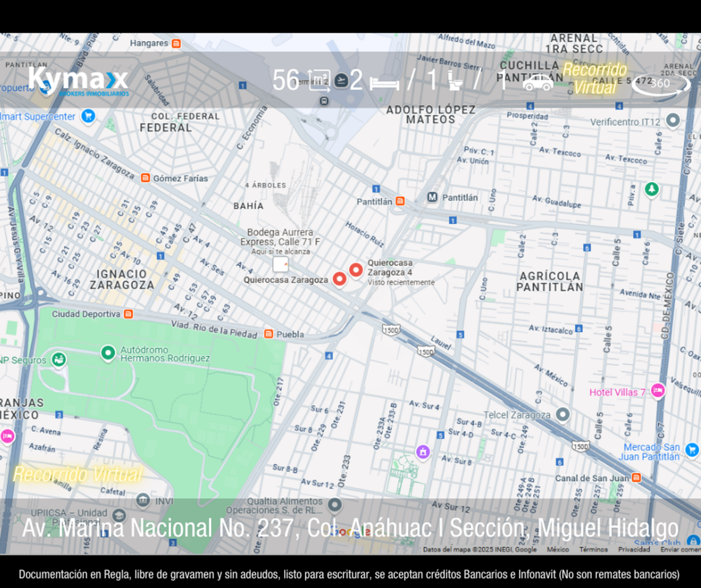Select the 'Alfredo del Mazo' street label
This screenshot has width=701, height=588.
[467, 40]
